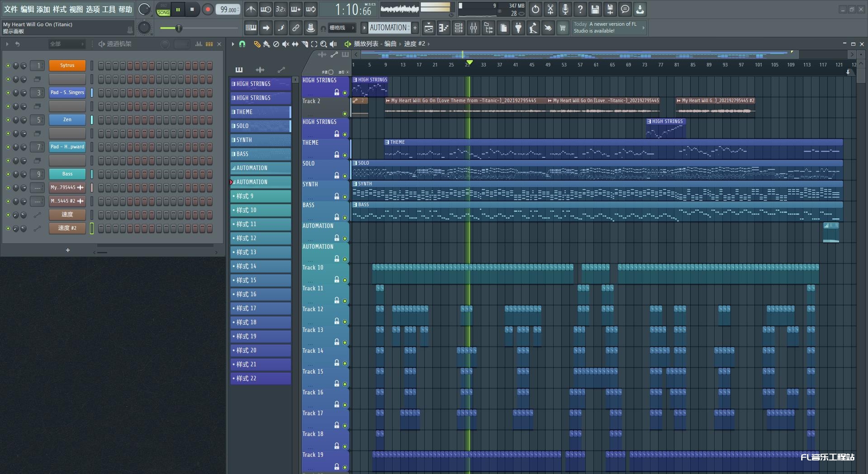The image size is (868, 474).
Task: Add a new channel with plus button
Action: click(x=68, y=250)
